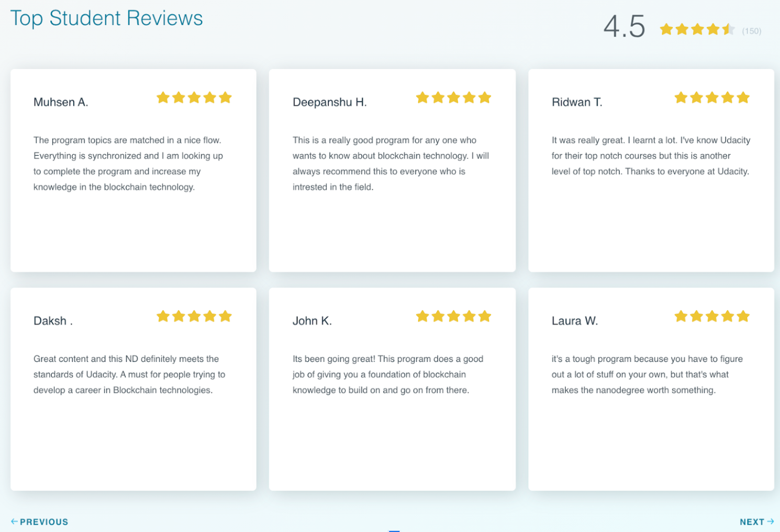Click Laura W.'s review text about a tough program

(x=648, y=374)
